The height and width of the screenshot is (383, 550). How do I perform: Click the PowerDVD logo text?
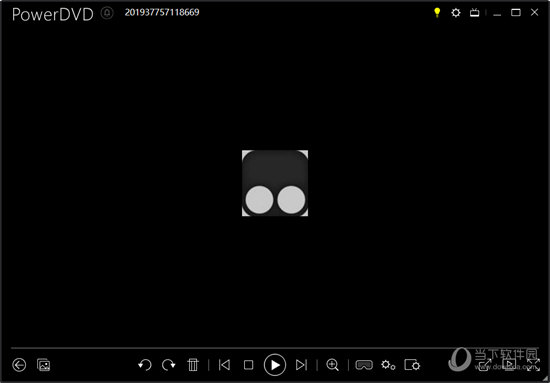click(x=53, y=14)
